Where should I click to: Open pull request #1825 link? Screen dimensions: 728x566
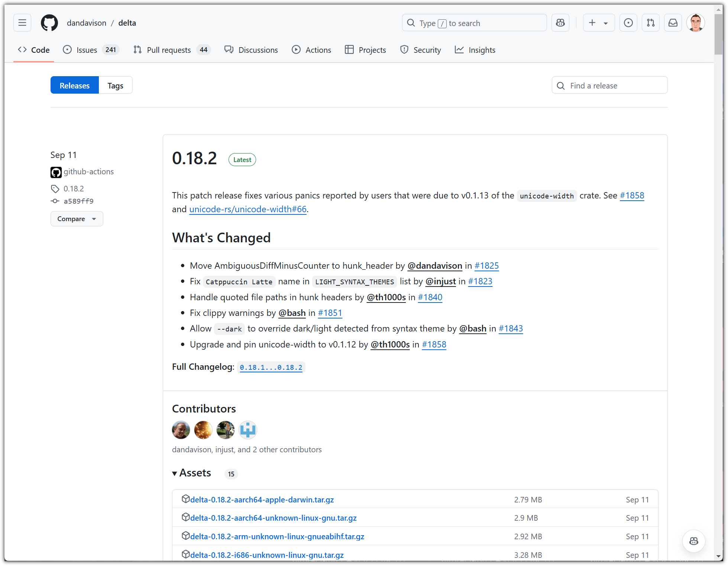(x=486, y=266)
